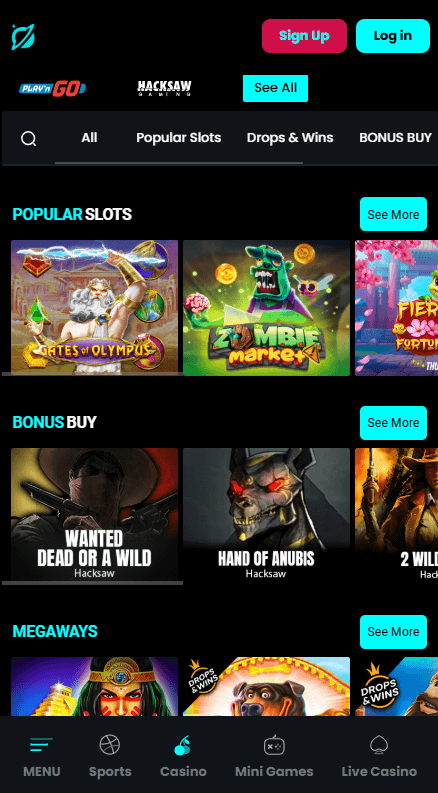The width and height of the screenshot is (438, 793).
Task: Open the game search magnifier icon
Action: click(28, 138)
